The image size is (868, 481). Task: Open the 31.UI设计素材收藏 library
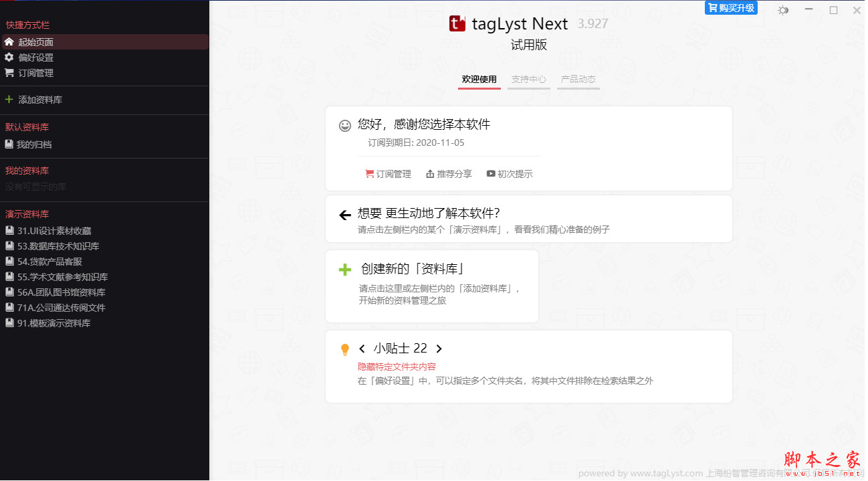point(60,229)
